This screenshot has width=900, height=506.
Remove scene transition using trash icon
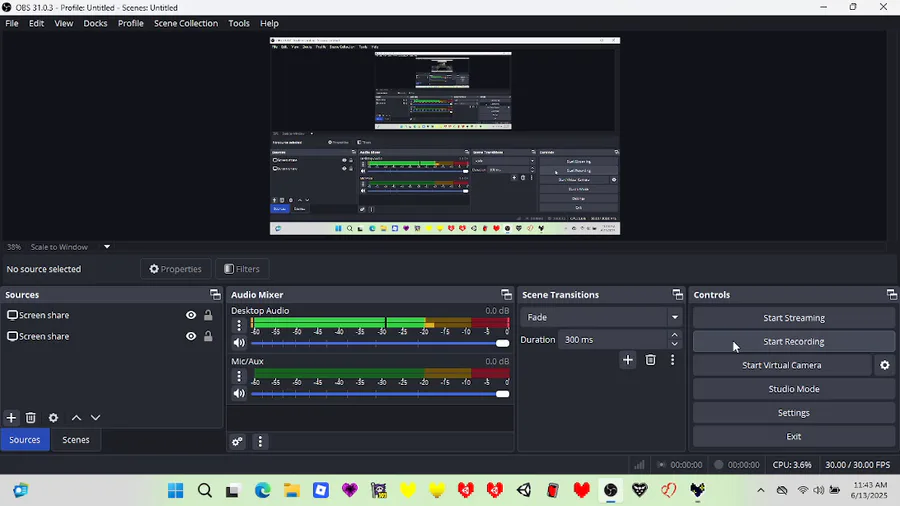click(650, 360)
